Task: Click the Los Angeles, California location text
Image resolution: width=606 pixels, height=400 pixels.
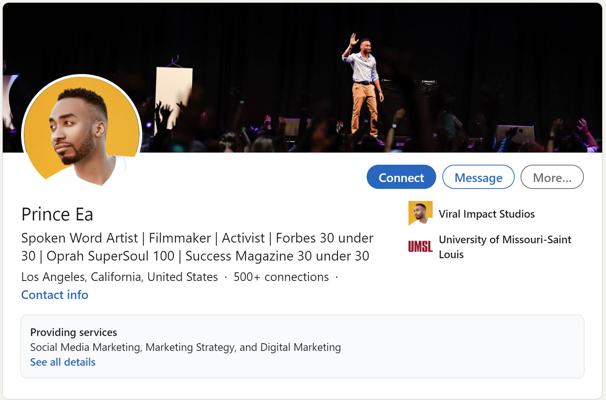Action: 119,277
